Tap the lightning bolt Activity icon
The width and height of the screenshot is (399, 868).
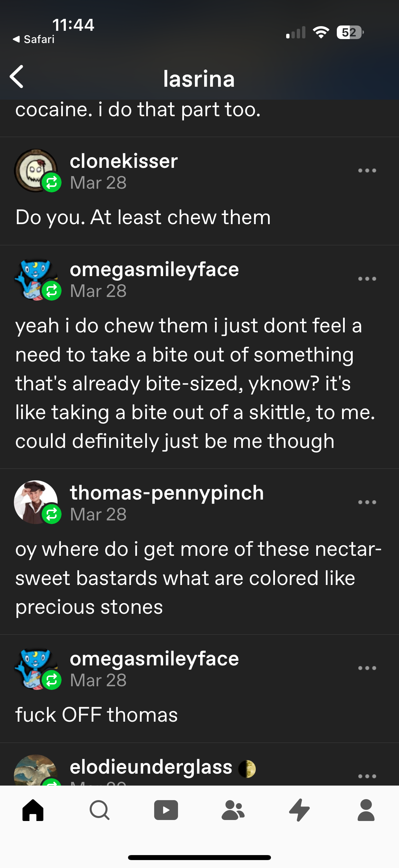pos(299,810)
